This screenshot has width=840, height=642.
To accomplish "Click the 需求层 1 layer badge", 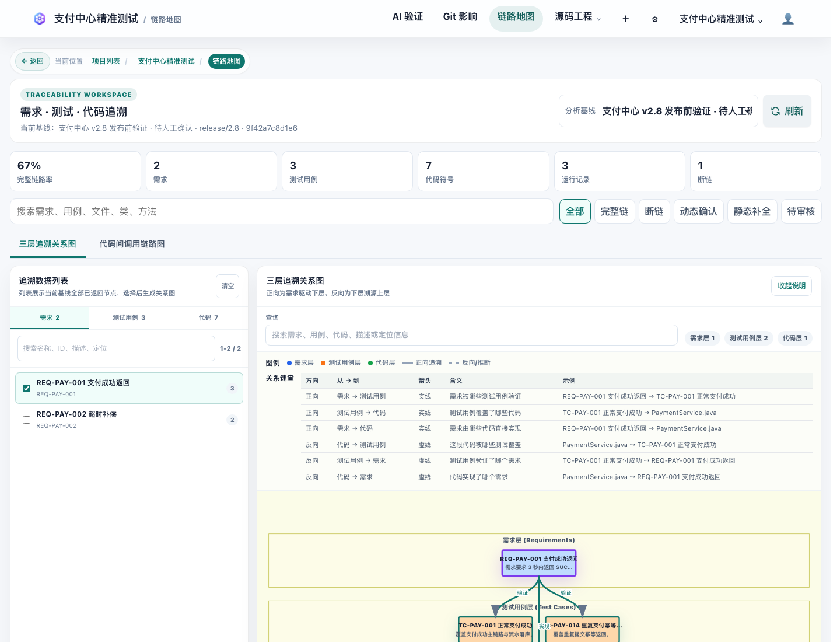I will tap(702, 338).
